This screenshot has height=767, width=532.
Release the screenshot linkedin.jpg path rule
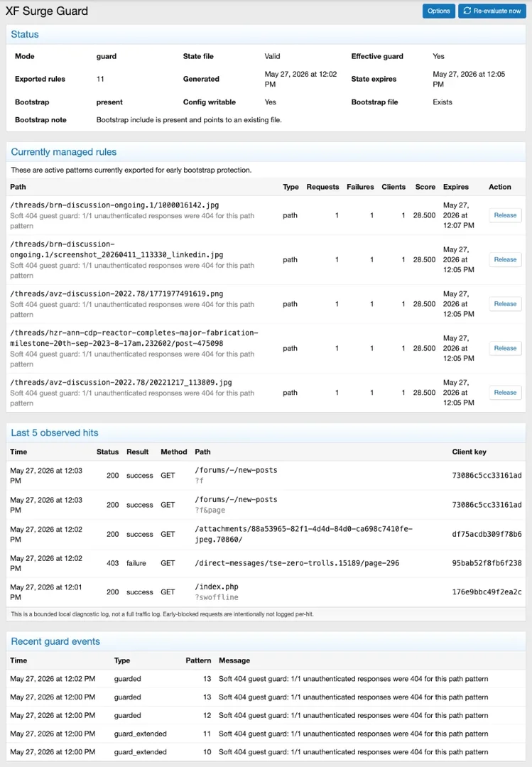(505, 260)
